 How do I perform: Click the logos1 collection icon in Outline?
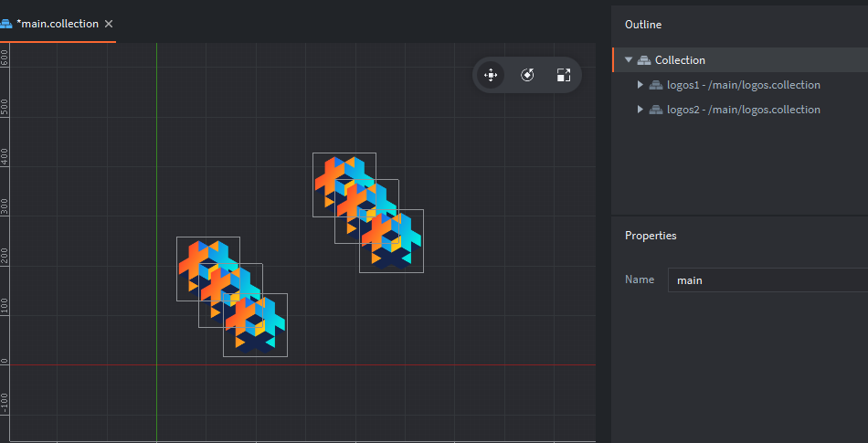(656, 85)
